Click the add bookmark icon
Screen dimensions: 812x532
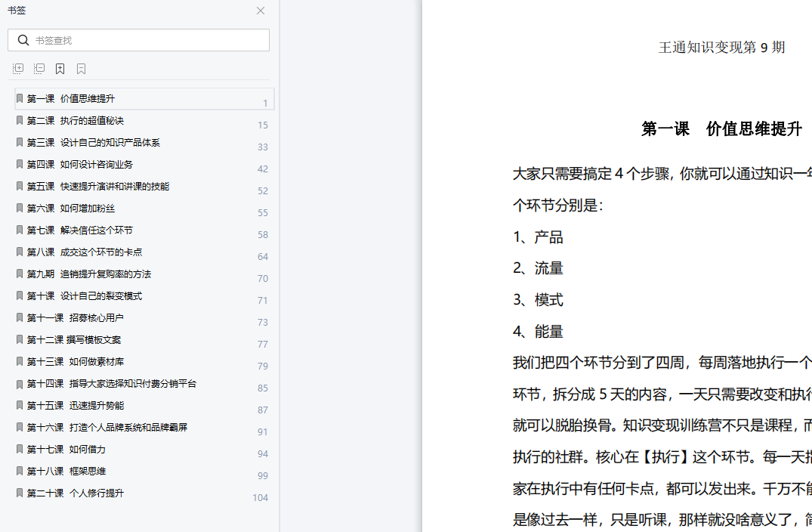pyautogui.click(x=60, y=69)
